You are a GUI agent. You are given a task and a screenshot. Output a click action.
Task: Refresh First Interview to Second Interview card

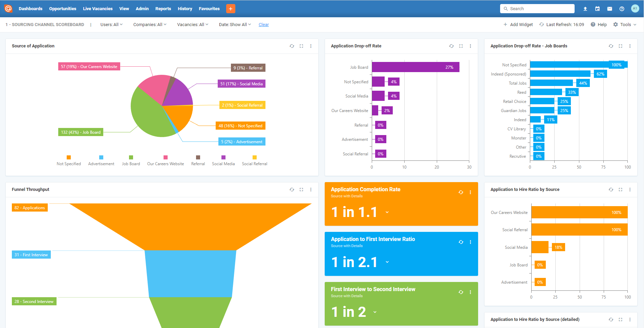461,292
